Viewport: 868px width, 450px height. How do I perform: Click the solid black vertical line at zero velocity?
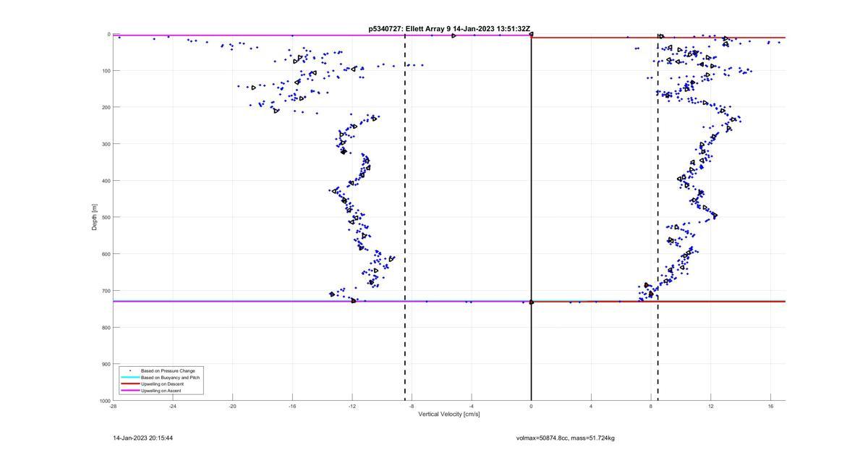[531, 217]
